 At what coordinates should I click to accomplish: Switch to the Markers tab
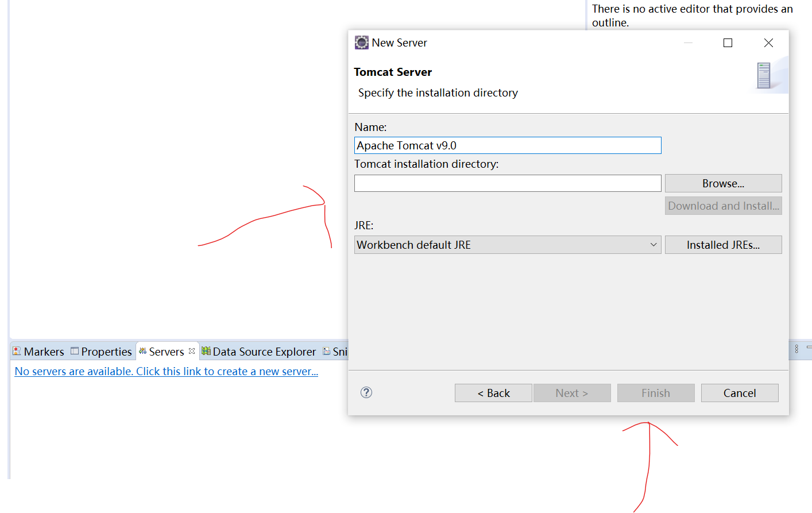(x=38, y=352)
